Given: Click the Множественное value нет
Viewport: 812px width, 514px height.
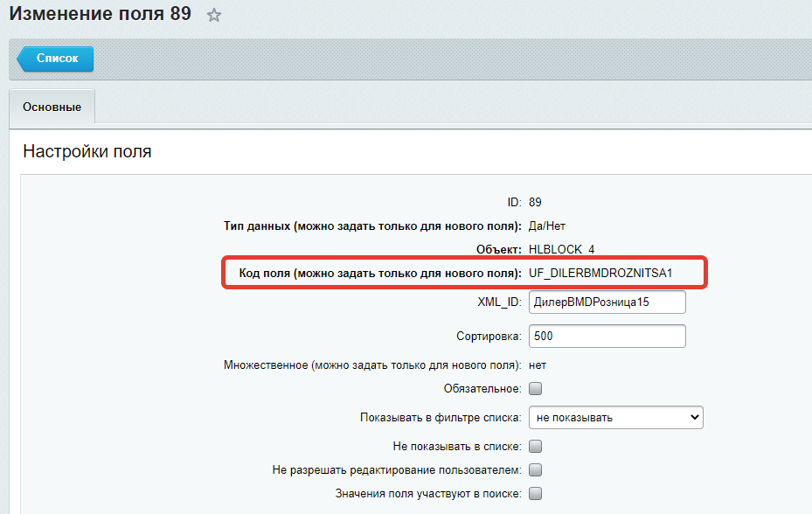Looking at the screenshot, I should click(x=538, y=365).
